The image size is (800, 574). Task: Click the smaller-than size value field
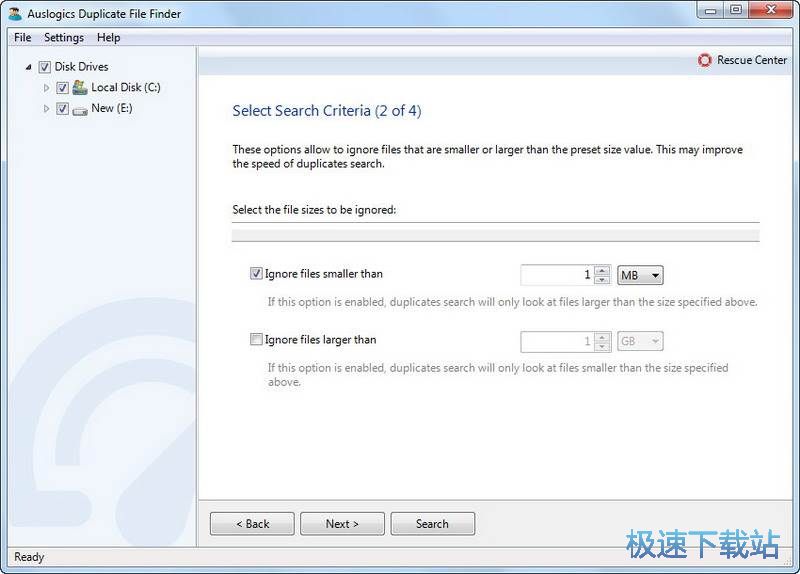(x=556, y=275)
